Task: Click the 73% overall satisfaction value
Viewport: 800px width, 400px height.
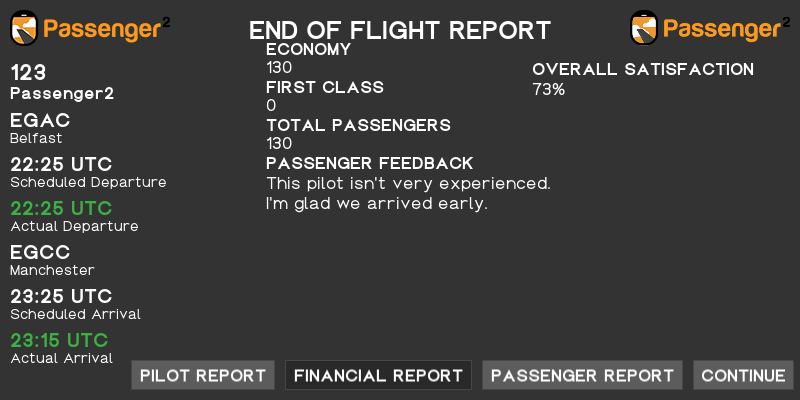Action: pyautogui.click(x=549, y=90)
